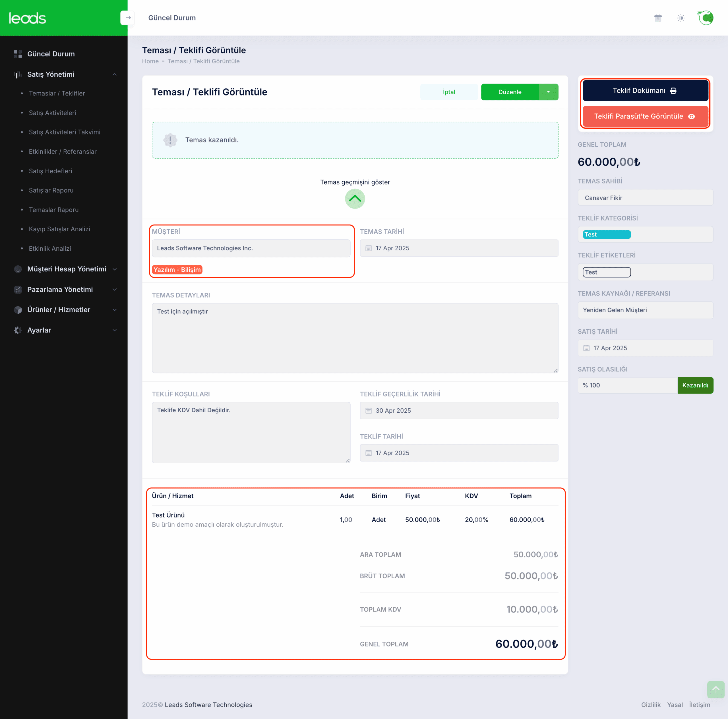Viewport: 728px width, 719px height.
Task: Click the Düzenle button
Action: [x=510, y=92]
